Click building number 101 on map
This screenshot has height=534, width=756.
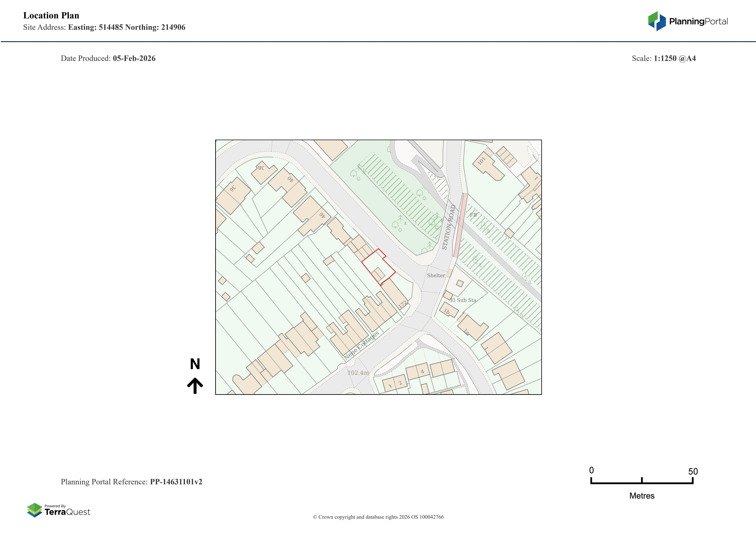tap(481, 161)
